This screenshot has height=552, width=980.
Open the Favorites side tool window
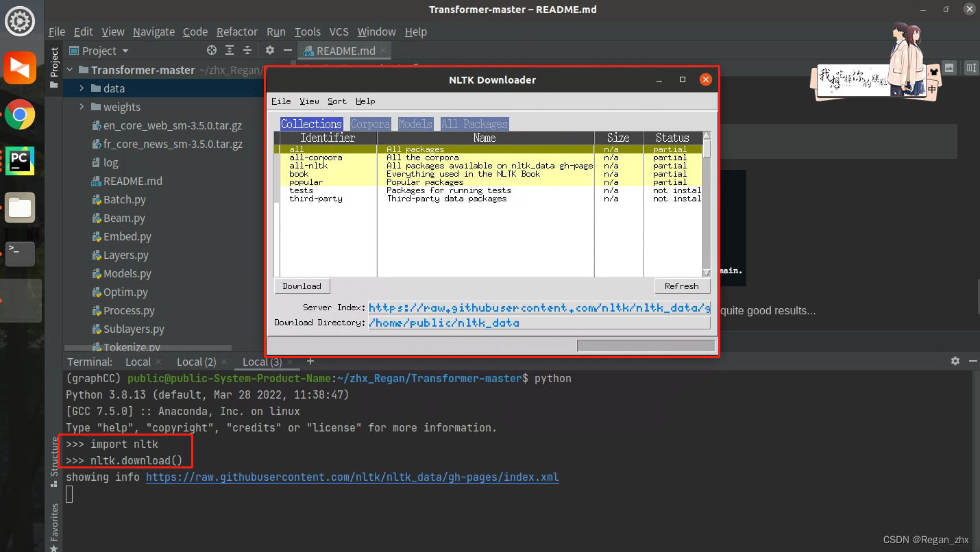pos(54,527)
